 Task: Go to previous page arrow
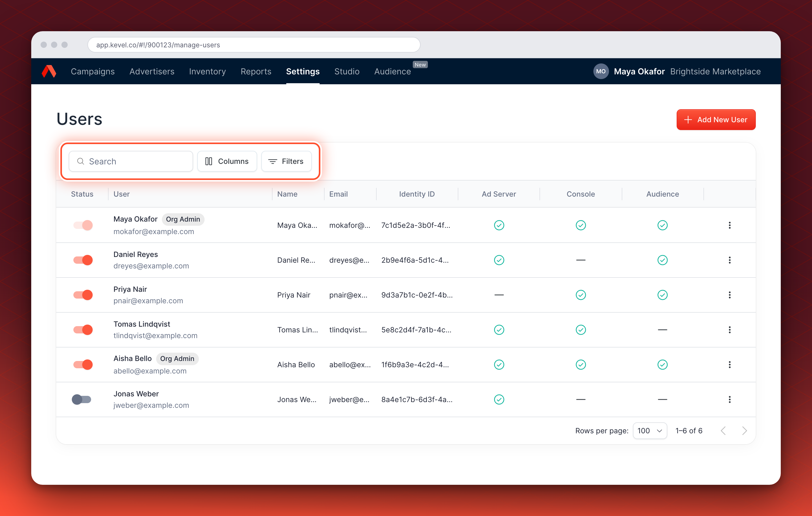coord(723,431)
